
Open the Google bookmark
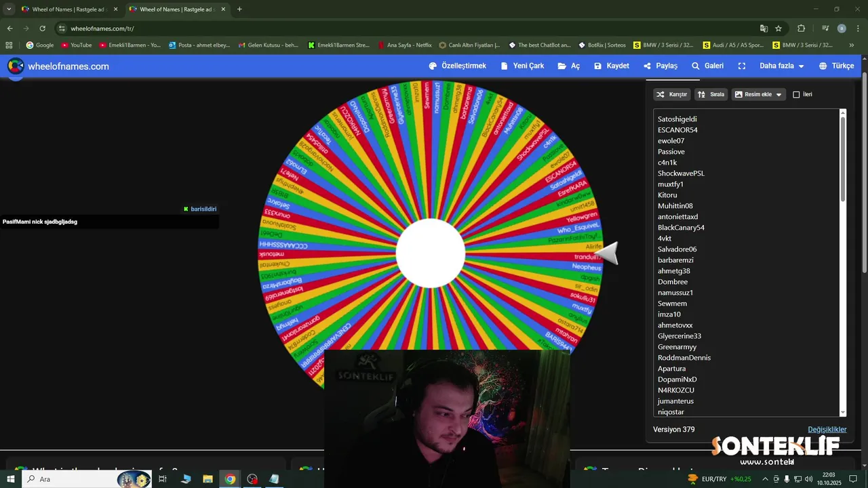coord(40,45)
